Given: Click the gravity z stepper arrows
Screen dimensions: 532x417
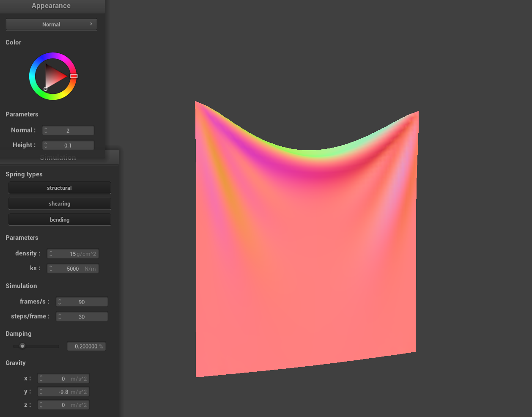Looking at the screenshot, I should 41,405.
